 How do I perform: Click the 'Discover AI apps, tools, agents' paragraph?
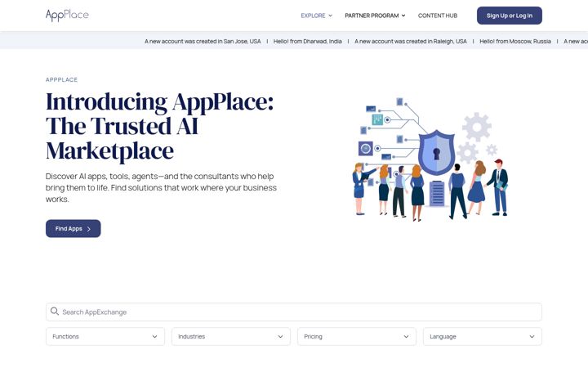click(161, 187)
